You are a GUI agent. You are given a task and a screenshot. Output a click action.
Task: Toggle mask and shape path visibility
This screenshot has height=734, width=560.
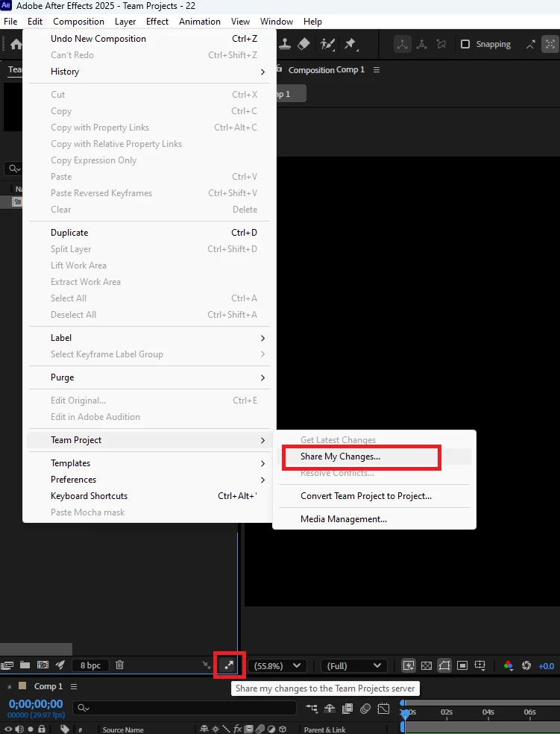[x=444, y=665]
